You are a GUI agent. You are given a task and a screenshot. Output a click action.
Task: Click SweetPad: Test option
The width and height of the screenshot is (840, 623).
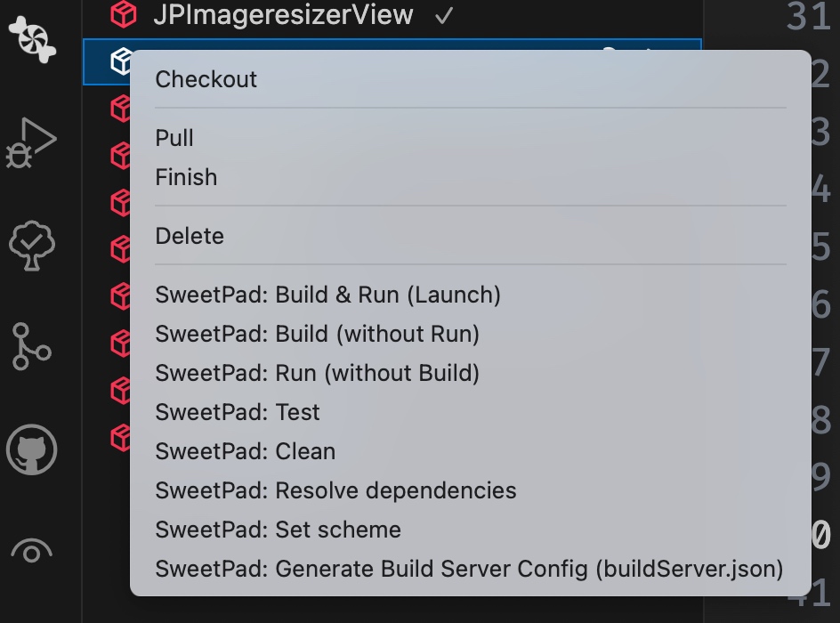(x=237, y=412)
